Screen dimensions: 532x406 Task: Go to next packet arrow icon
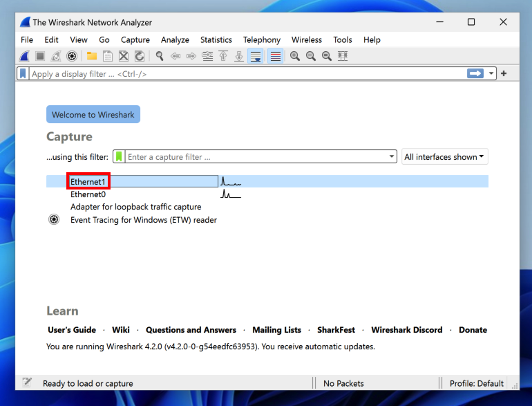[x=191, y=56]
